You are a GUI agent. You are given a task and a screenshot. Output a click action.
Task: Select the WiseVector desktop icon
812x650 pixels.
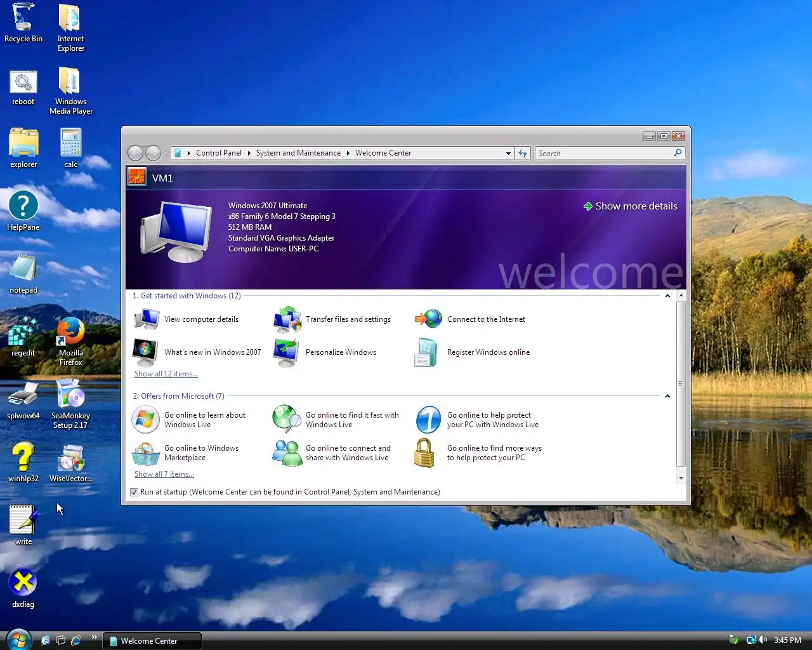[70, 463]
